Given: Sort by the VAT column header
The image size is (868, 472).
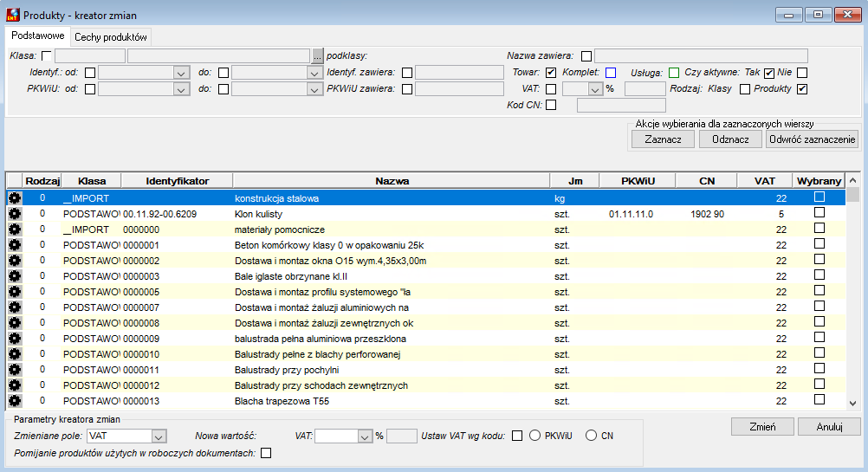Looking at the screenshot, I should click(765, 181).
